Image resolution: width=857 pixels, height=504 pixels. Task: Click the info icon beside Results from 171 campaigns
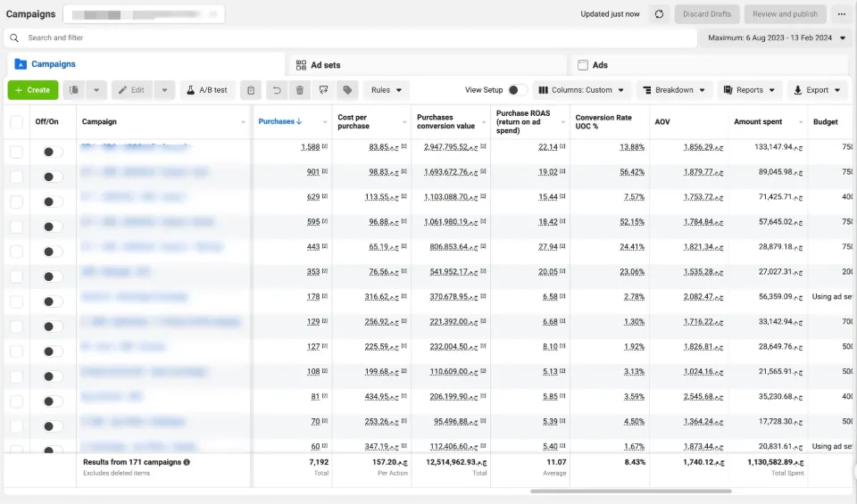(187, 462)
